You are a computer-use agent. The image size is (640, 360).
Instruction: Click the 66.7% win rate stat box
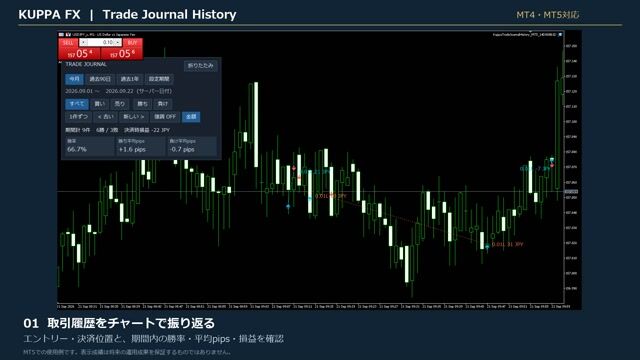coord(89,146)
